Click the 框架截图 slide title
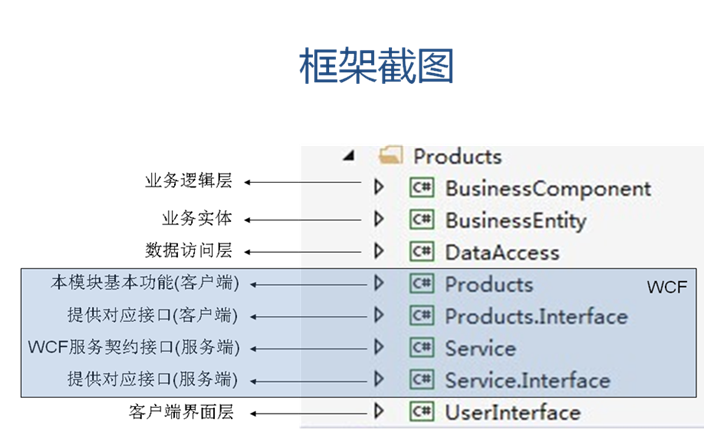704x431 pixels. [376, 66]
